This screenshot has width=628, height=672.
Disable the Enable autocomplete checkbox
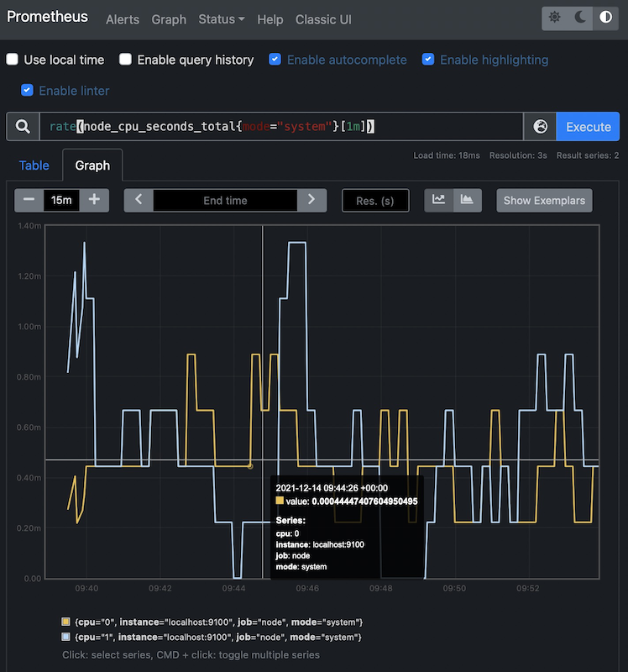pyautogui.click(x=275, y=60)
